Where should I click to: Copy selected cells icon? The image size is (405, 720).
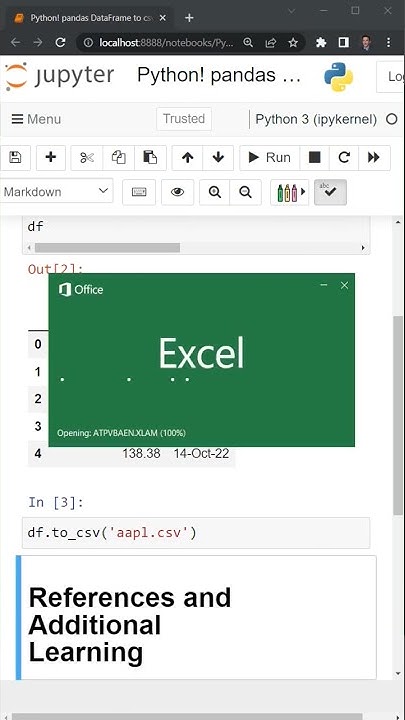point(118,158)
